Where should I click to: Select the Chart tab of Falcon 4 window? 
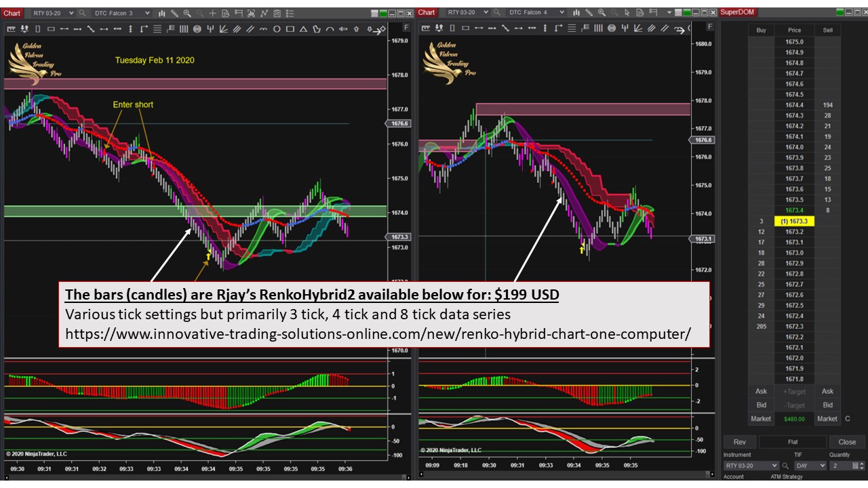coord(427,13)
